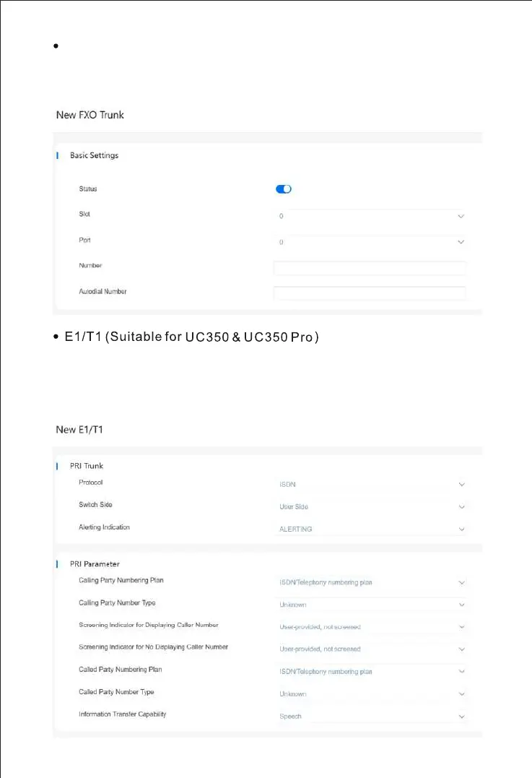Expand Information Transfer Capability dropdown

click(x=369, y=717)
